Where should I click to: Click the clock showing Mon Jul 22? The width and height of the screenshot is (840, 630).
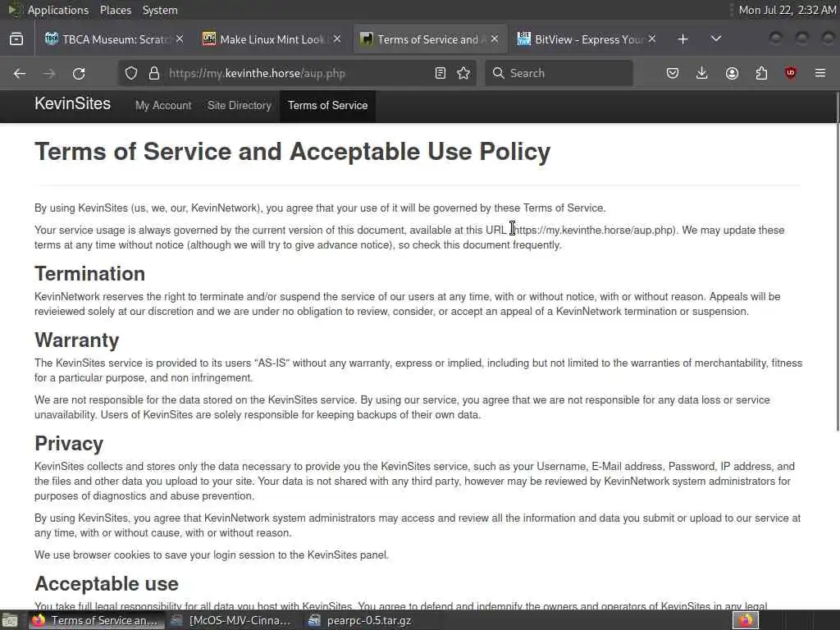pyautogui.click(x=787, y=10)
